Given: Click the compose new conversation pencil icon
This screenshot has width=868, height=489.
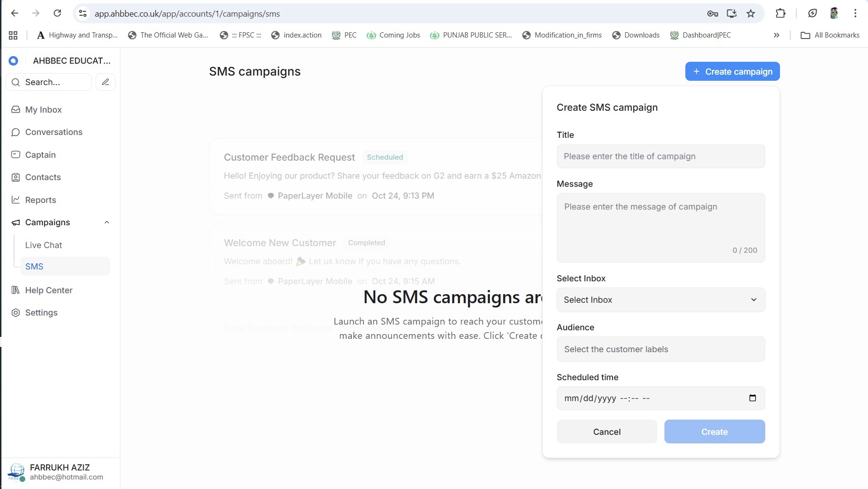Looking at the screenshot, I should tap(106, 82).
